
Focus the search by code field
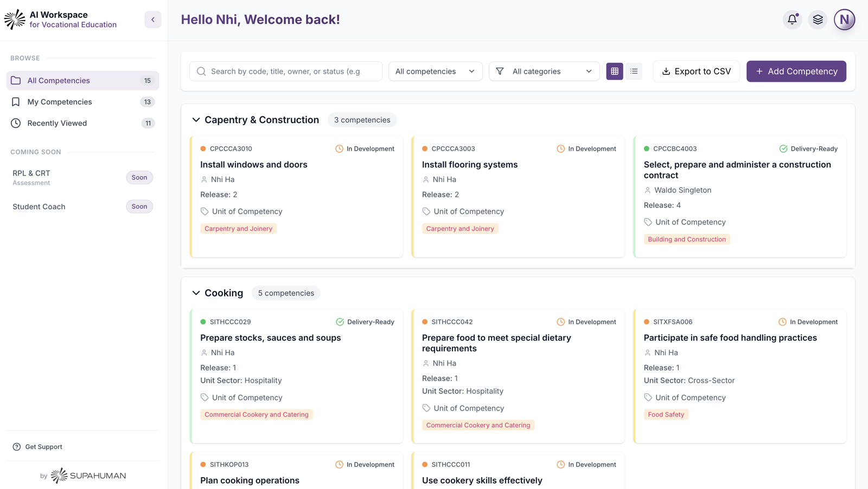pos(286,72)
